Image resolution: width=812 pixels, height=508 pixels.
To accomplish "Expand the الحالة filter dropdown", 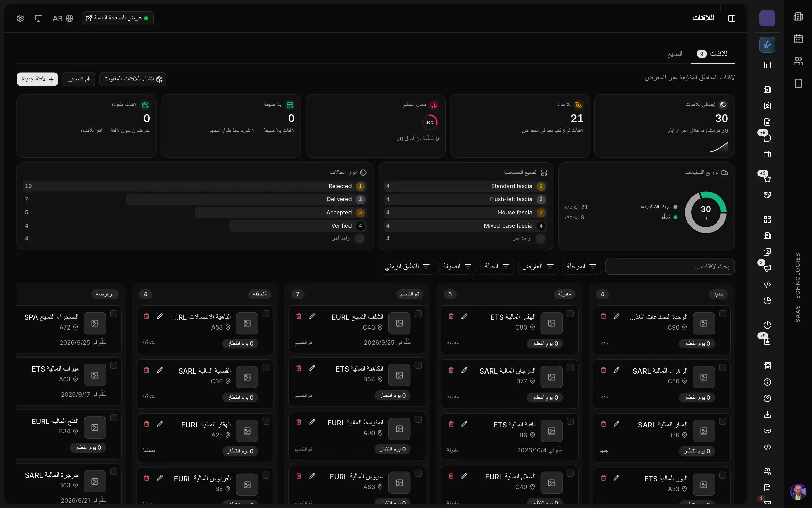I will [x=496, y=267].
